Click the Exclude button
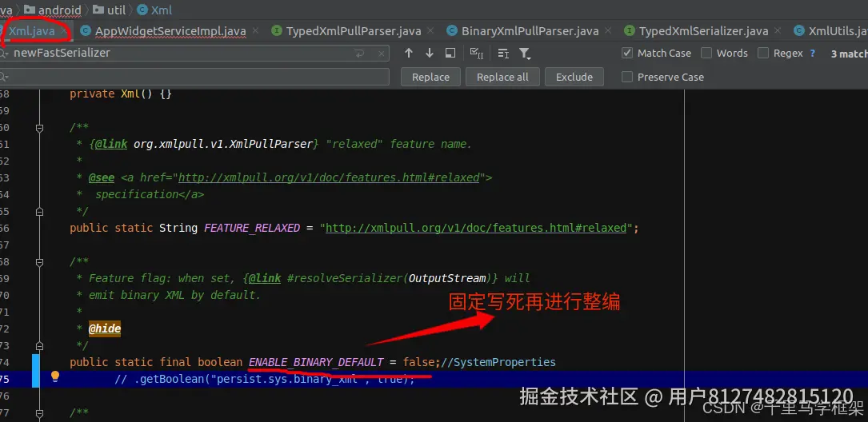This screenshot has height=422, width=868. (574, 77)
